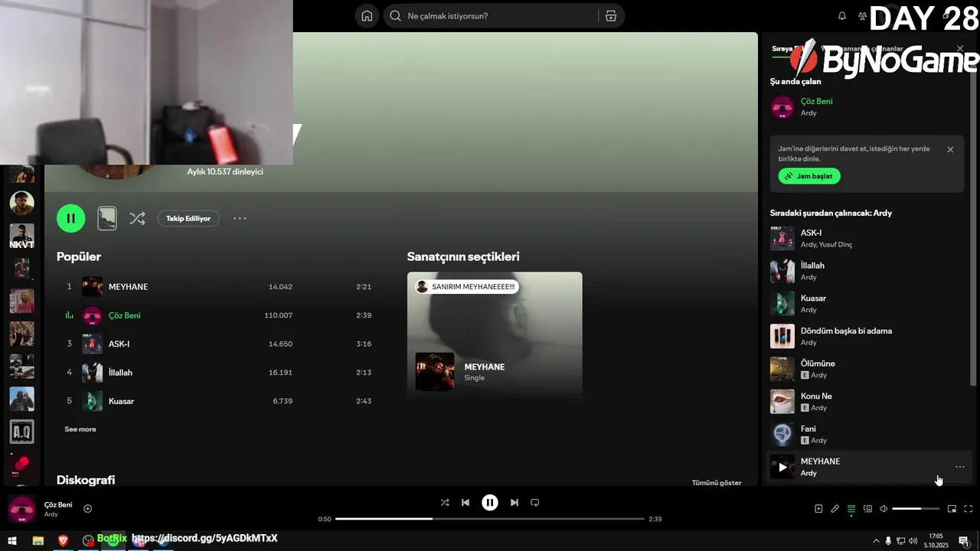Click 'Tümünü göster' in Diskografi

[717, 483]
